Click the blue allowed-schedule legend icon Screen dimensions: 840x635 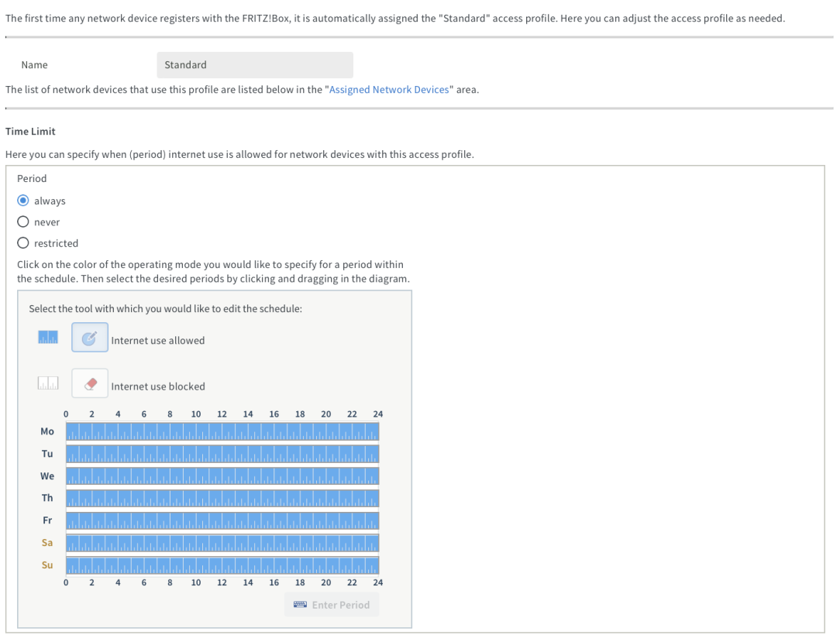pyautogui.click(x=48, y=338)
